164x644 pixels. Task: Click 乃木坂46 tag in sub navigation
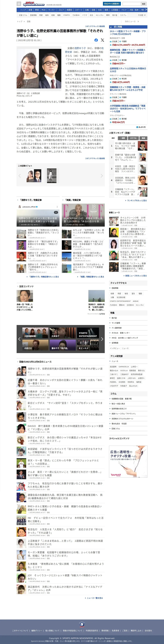pyautogui.click(x=76, y=15)
